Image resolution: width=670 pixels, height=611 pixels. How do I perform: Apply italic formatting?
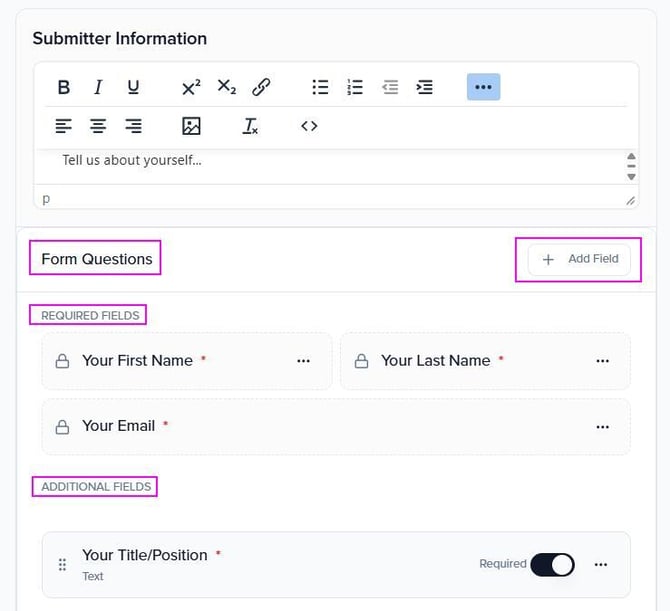coord(98,87)
